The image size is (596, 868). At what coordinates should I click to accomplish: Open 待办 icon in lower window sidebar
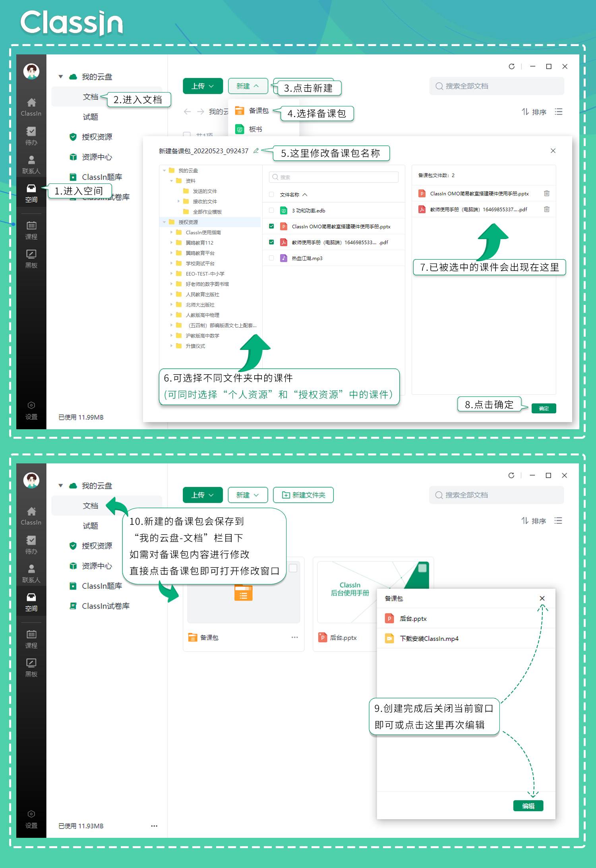pos(31,544)
